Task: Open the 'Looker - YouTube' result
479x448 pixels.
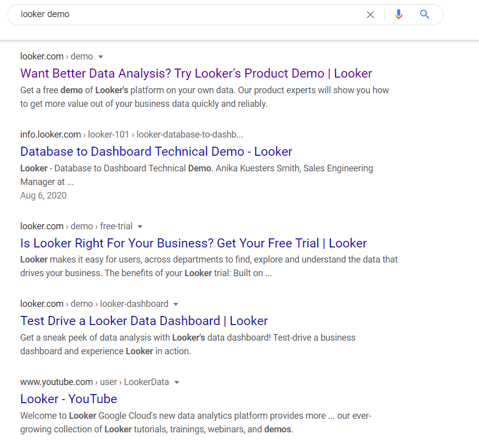Action: 69,399
